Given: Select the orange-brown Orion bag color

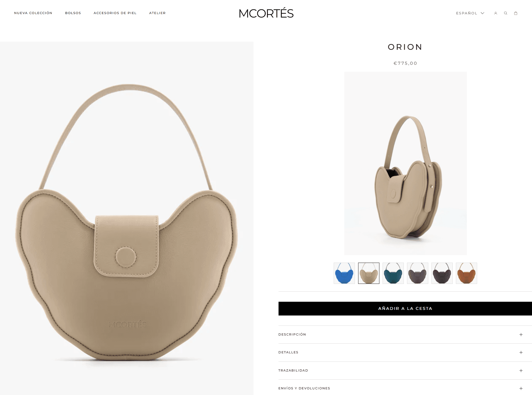Looking at the screenshot, I should [x=467, y=273].
